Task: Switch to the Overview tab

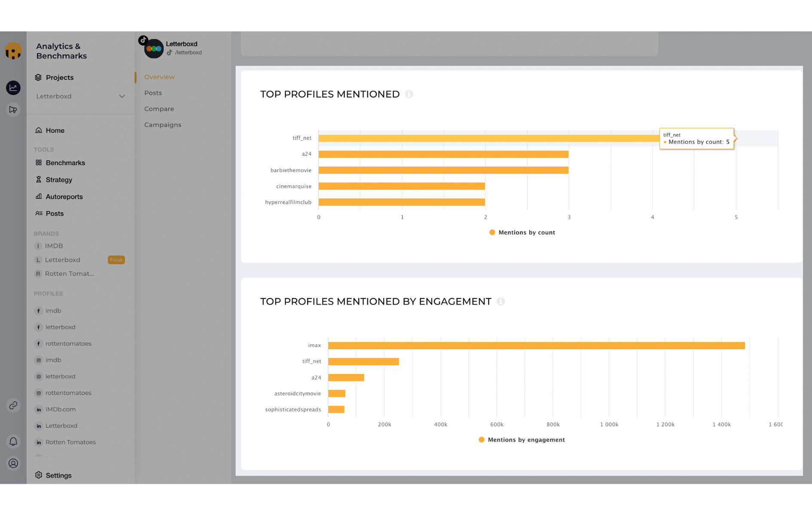Action: [159, 77]
